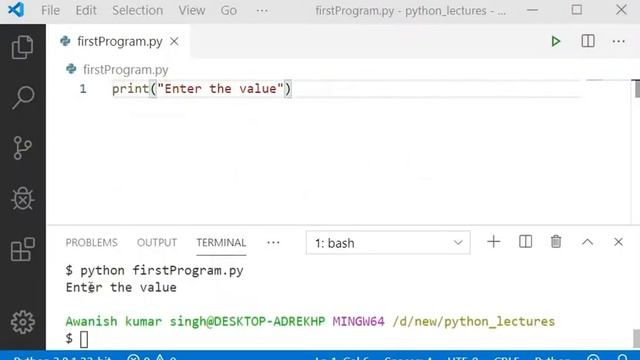This screenshot has width=640, height=360.
Task: Switch to the TERMINAL panel tab
Action: coord(221,242)
